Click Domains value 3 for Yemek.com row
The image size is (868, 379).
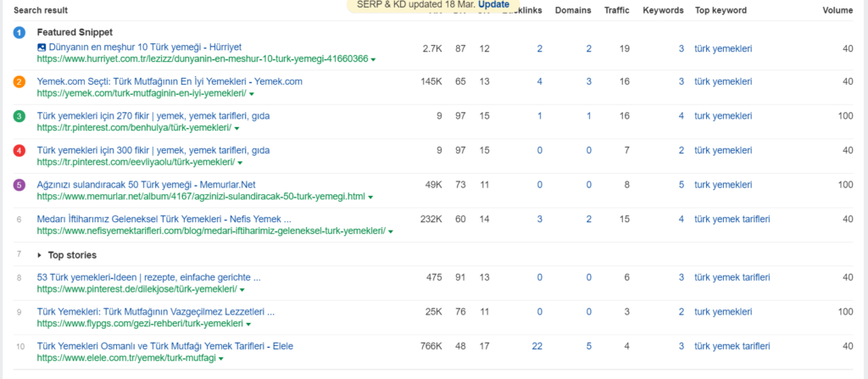[x=589, y=82]
